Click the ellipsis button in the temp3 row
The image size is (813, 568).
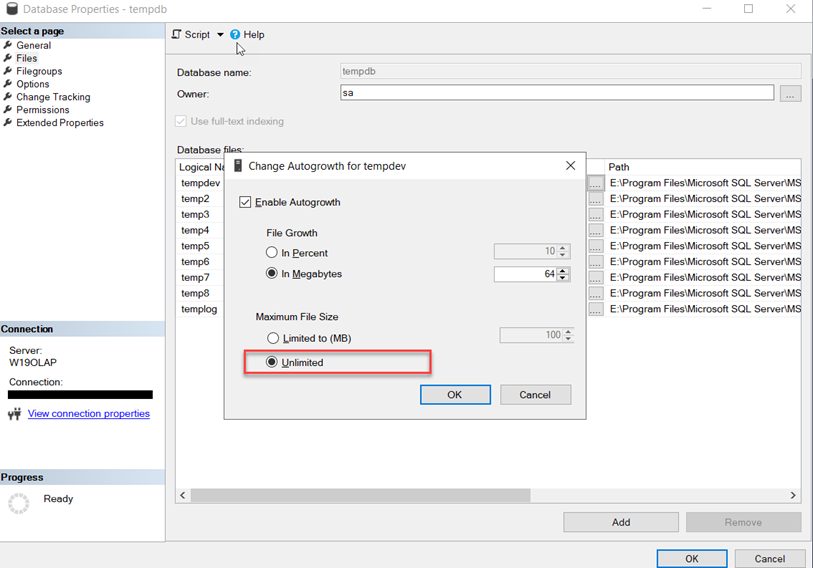click(595, 215)
